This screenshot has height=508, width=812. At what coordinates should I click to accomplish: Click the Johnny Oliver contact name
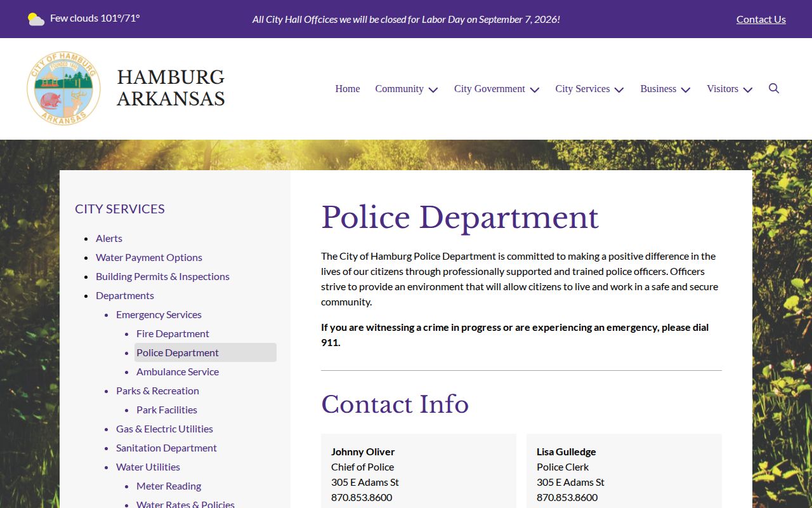[363, 451]
